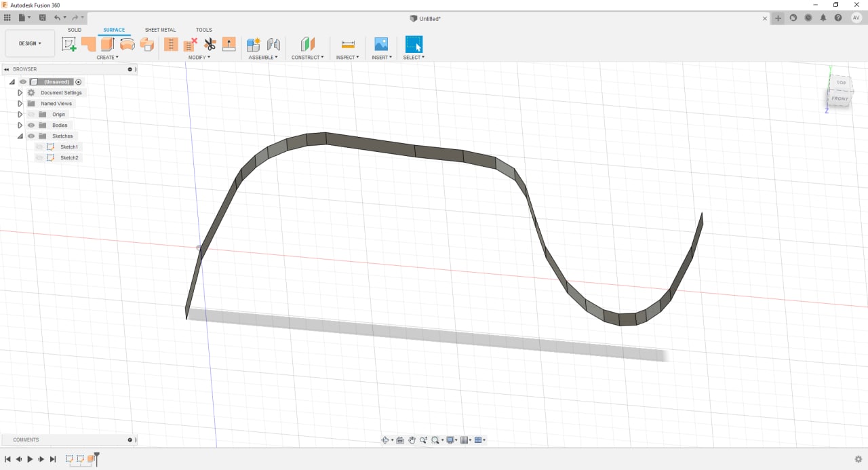This screenshot has height=470, width=868.
Task: Open the Grid and Snaps icon
Action: pyautogui.click(x=465, y=440)
